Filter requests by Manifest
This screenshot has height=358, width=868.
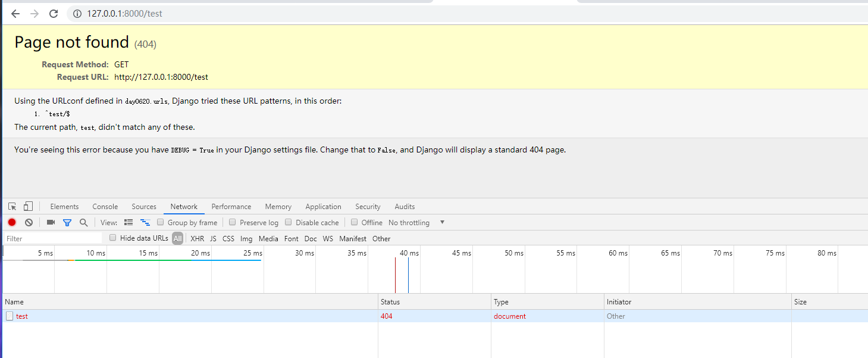[x=353, y=238]
